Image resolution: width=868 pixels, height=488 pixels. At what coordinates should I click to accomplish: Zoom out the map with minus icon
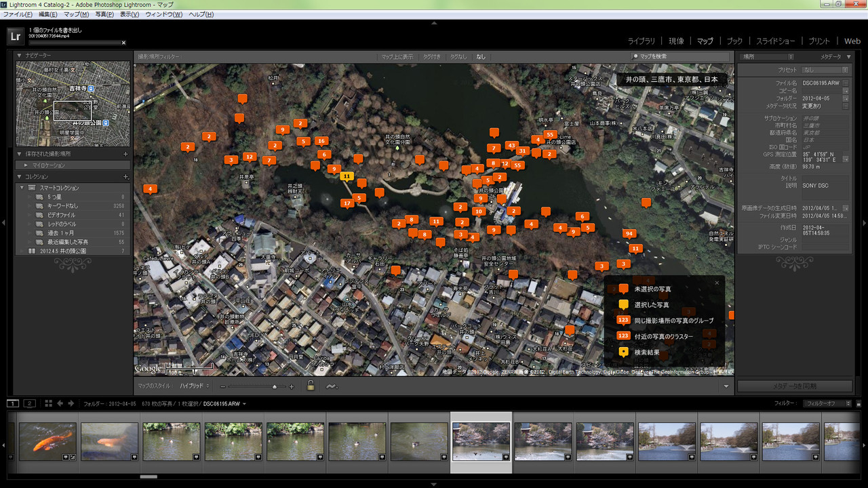223,386
